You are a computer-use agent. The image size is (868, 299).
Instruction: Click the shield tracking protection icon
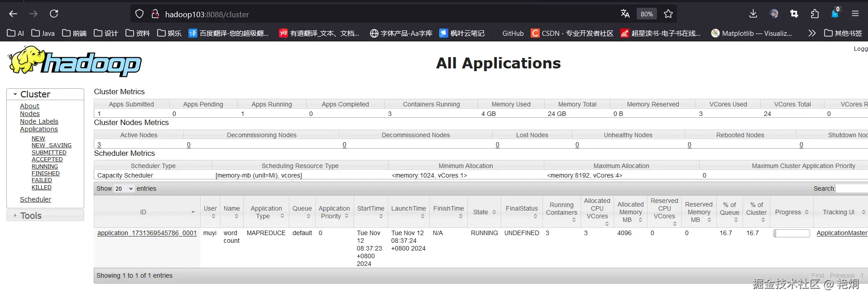(x=139, y=14)
